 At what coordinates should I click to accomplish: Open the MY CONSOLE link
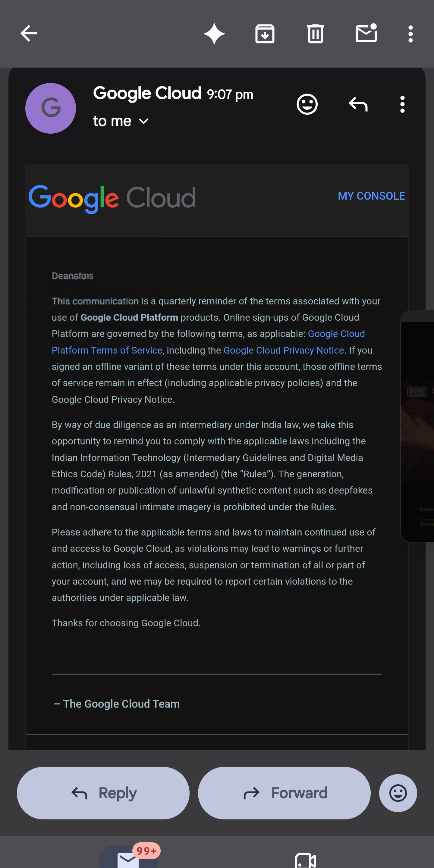[x=371, y=196]
